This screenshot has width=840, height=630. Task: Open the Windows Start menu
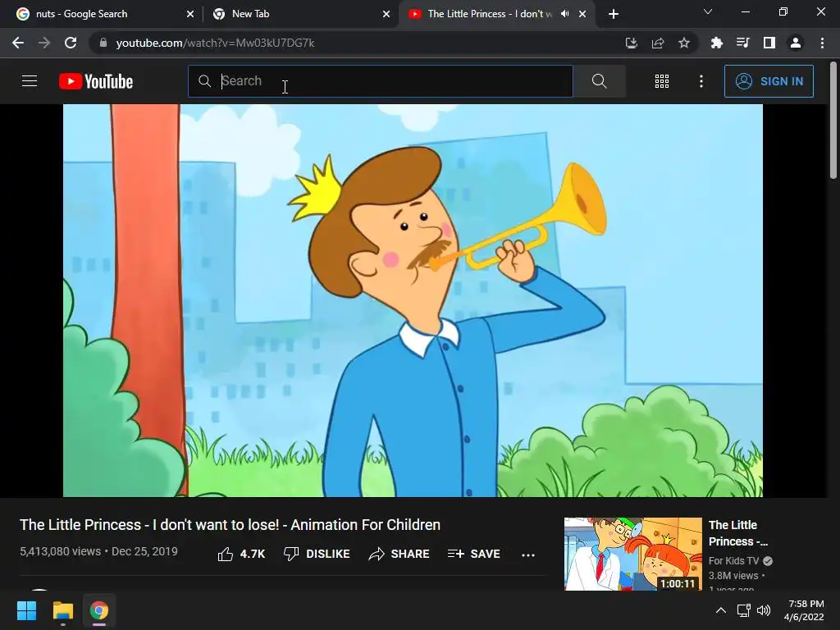pos(26,610)
